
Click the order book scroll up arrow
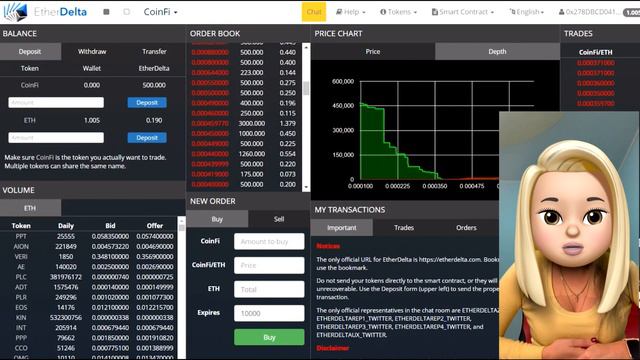[306, 47]
